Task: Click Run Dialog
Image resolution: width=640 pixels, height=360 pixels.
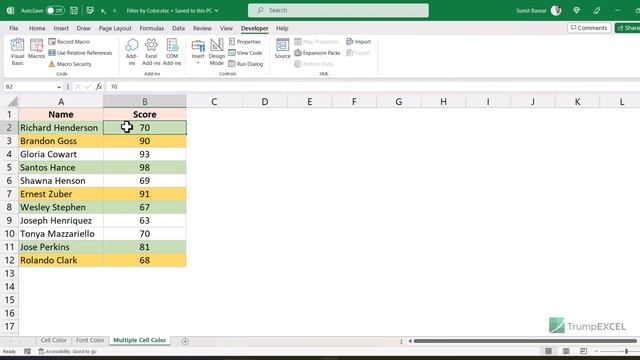Action: click(246, 64)
